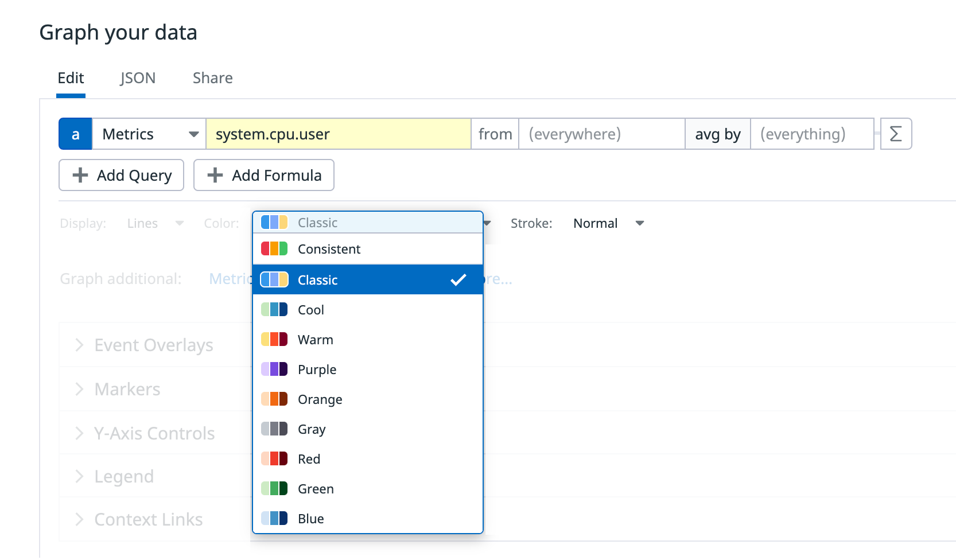Click the Consistent palette color swatch
Viewport: 956px width, 560px height.
(274, 249)
